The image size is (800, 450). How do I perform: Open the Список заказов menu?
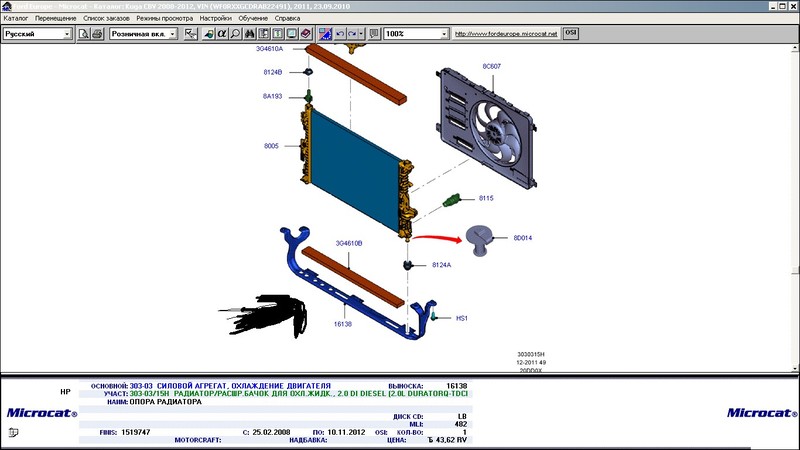[106, 18]
